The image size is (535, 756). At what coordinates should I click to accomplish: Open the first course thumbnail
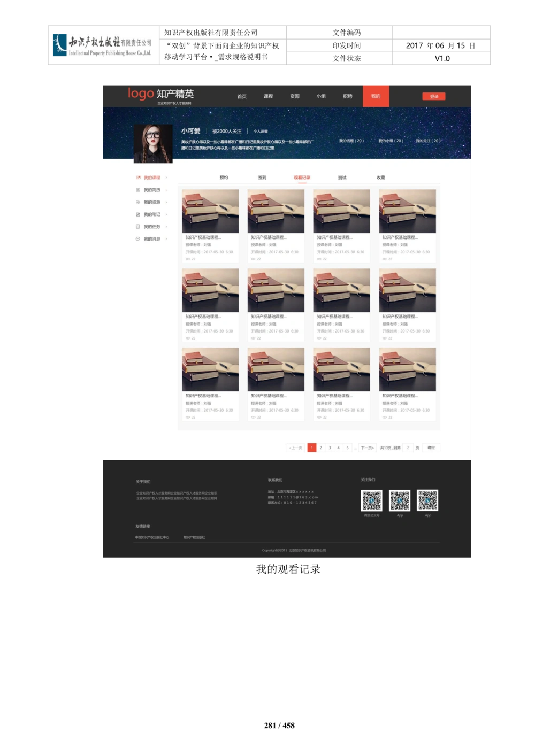coord(210,211)
